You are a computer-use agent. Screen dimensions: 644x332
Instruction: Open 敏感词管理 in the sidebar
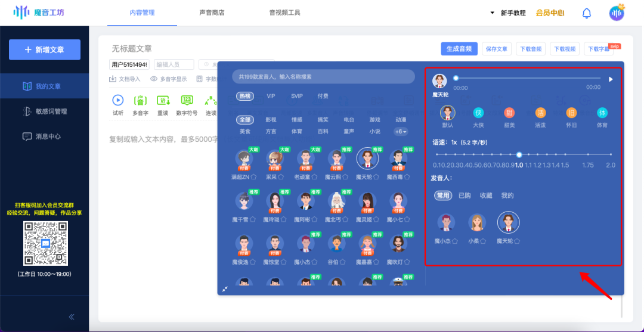45,111
